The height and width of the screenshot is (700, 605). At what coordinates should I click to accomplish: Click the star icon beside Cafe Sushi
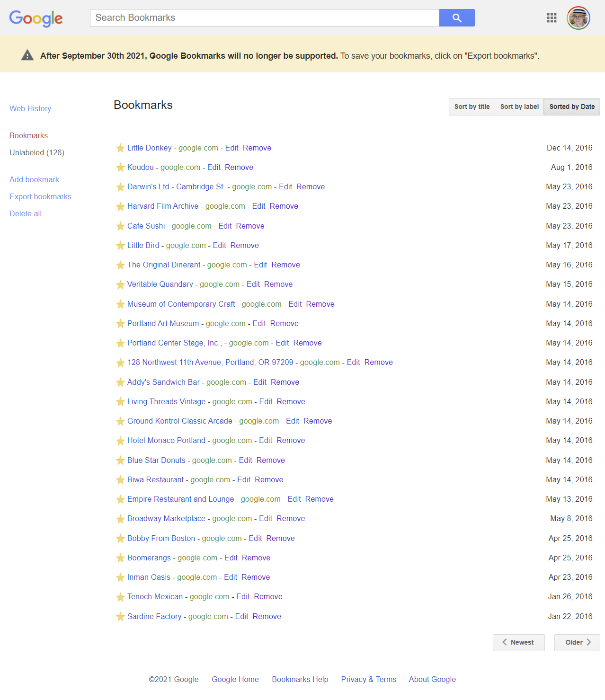(x=120, y=226)
